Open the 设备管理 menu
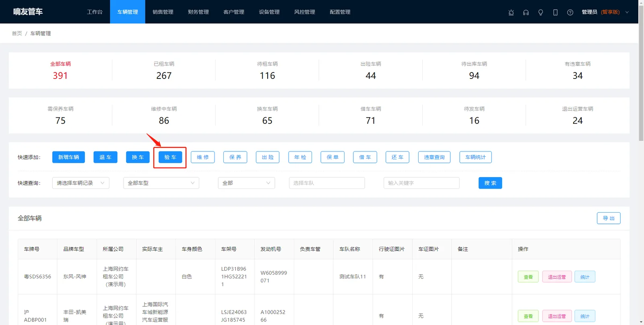The height and width of the screenshot is (325, 644). pos(269,12)
